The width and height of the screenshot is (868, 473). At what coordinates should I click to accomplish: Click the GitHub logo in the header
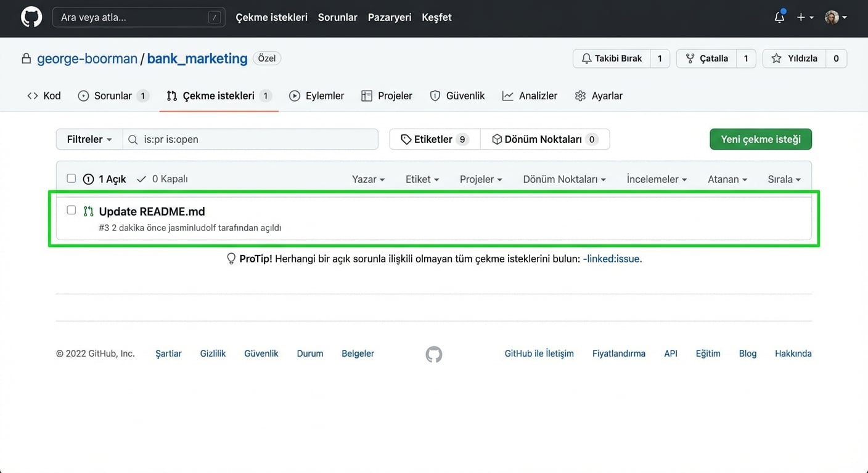coord(31,17)
